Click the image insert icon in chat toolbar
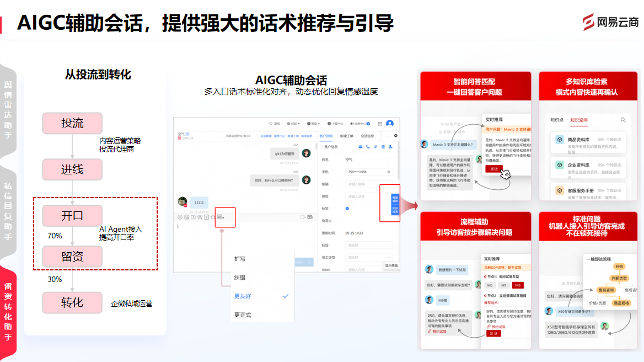The height and width of the screenshot is (362, 644). (x=186, y=217)
